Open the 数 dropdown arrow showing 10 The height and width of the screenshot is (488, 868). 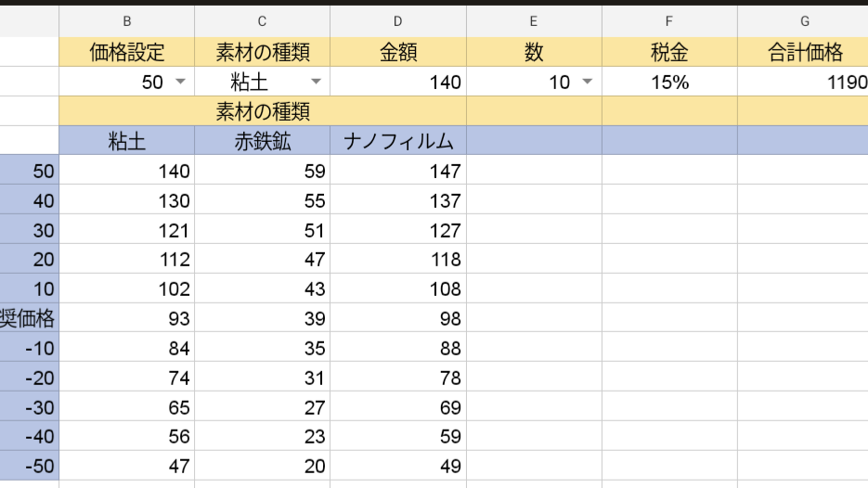point(587,83)
